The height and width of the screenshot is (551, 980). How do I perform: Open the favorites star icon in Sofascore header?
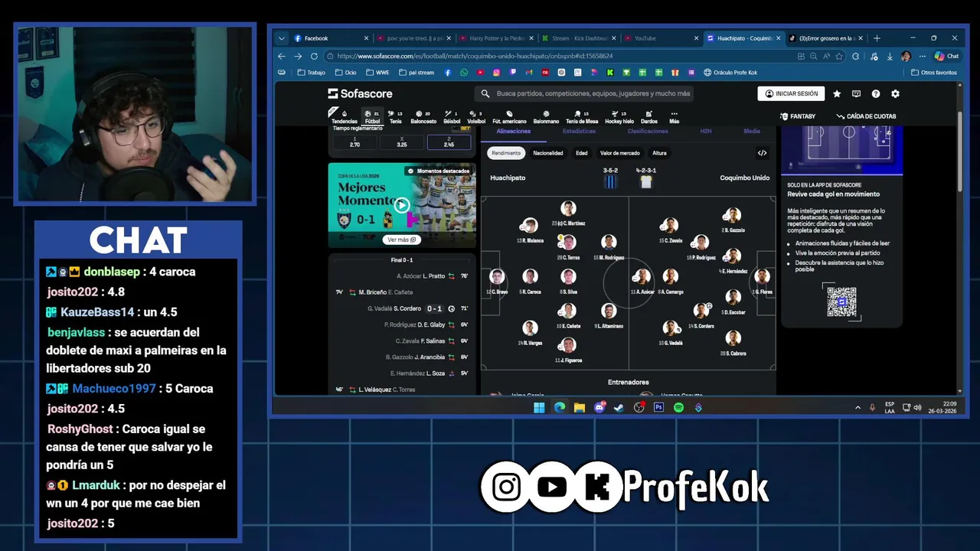(837, 93)
